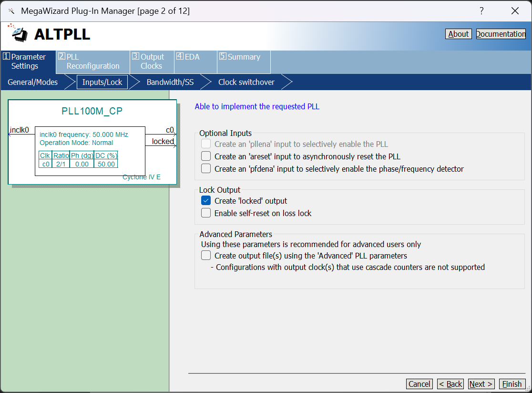Open the help question mark button
Viewport: 532px width, 393px height.
(x=481, y=11)
